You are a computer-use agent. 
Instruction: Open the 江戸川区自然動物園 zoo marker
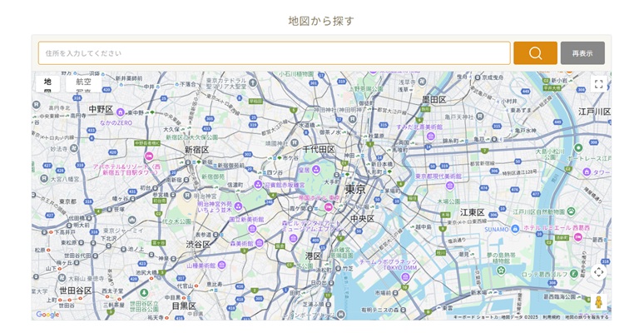coord(571,211)
